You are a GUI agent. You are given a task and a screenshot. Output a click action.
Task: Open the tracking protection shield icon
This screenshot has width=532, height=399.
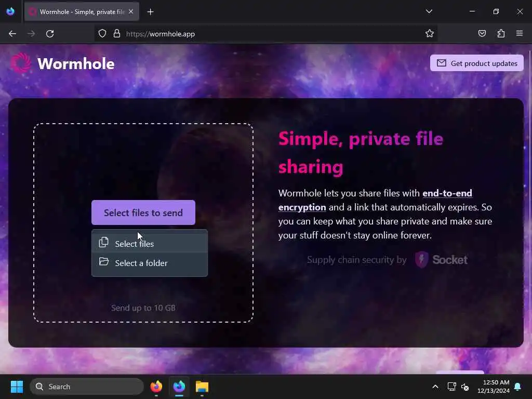pyautogui.click(x=102, y=34)
